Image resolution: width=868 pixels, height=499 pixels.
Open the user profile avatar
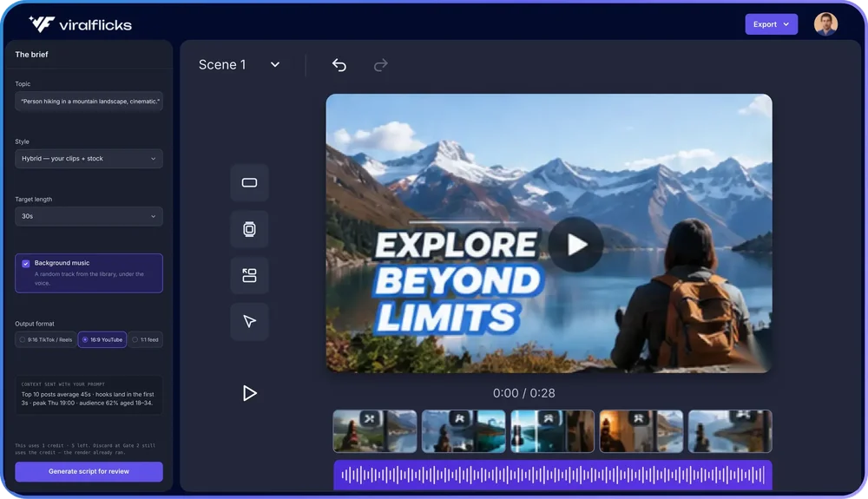[825, 24]
